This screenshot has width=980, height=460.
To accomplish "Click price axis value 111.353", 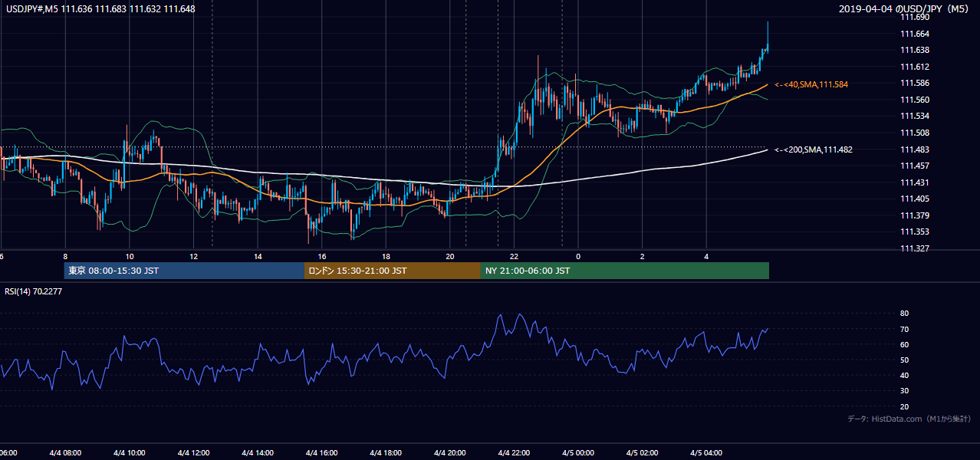I will [914, 232].
